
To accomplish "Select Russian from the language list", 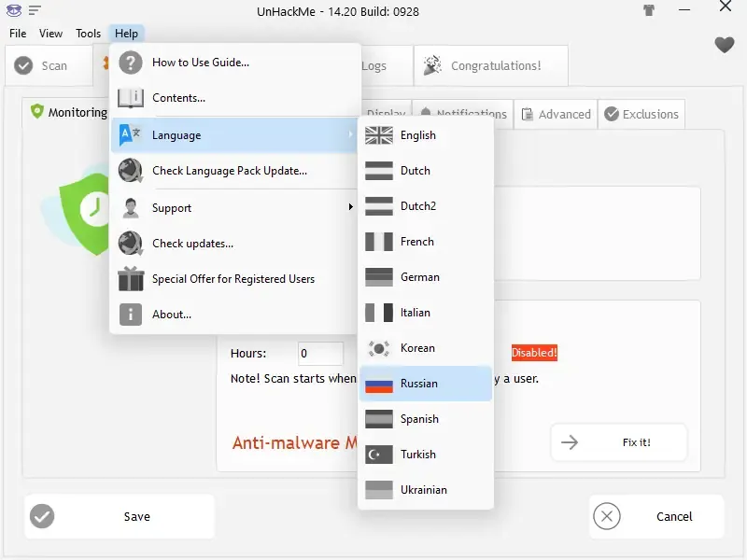I will point(420,384).
